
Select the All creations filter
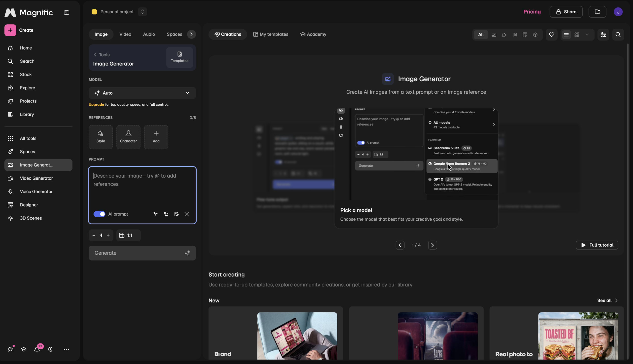(x=481, y=35)
